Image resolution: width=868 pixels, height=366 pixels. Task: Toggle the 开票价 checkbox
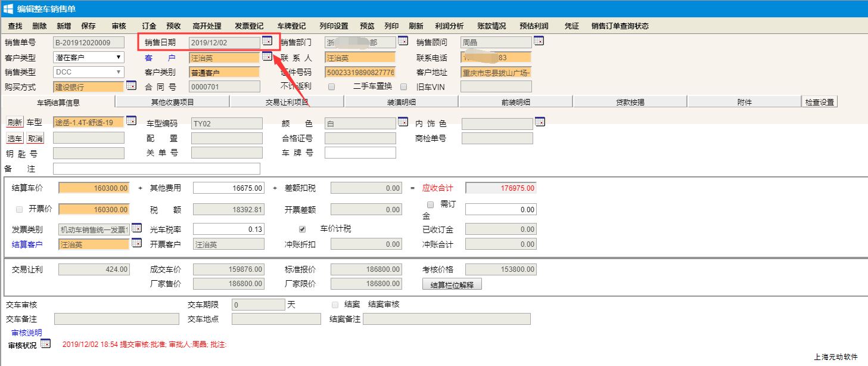click(20, 209)
